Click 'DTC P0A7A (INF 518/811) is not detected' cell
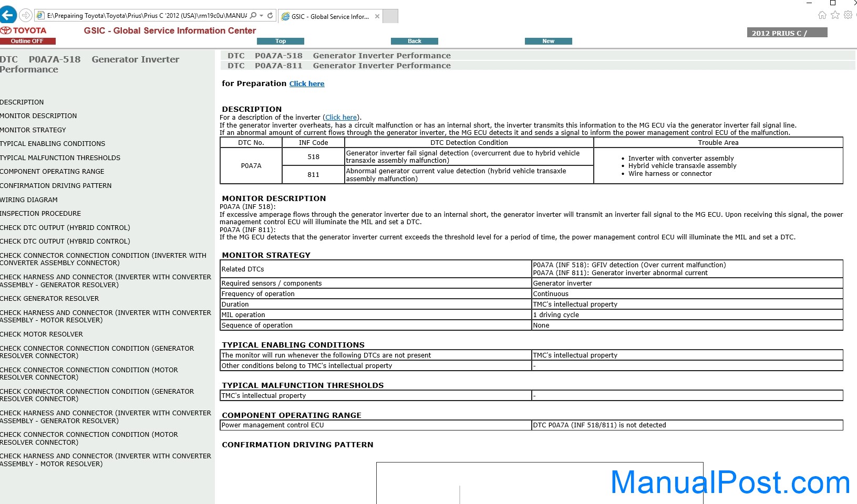The height and width of the screenshot is (504, 857). click(687, 425)
